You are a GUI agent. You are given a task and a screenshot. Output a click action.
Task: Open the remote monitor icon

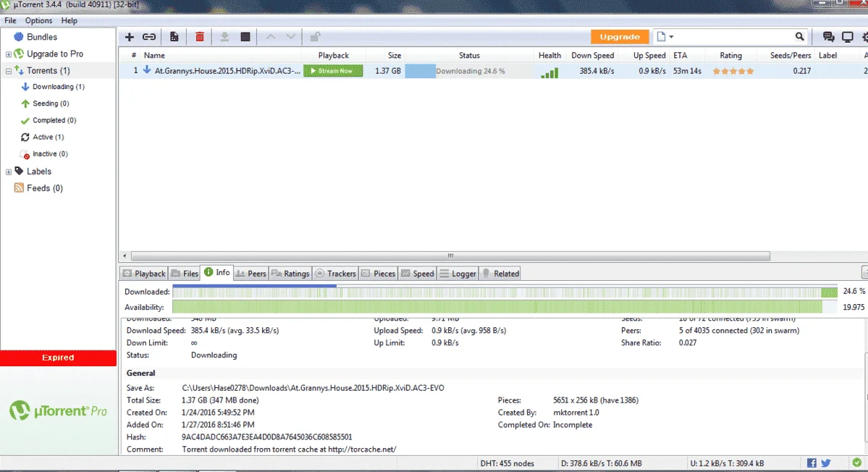[x=848, y=37]
